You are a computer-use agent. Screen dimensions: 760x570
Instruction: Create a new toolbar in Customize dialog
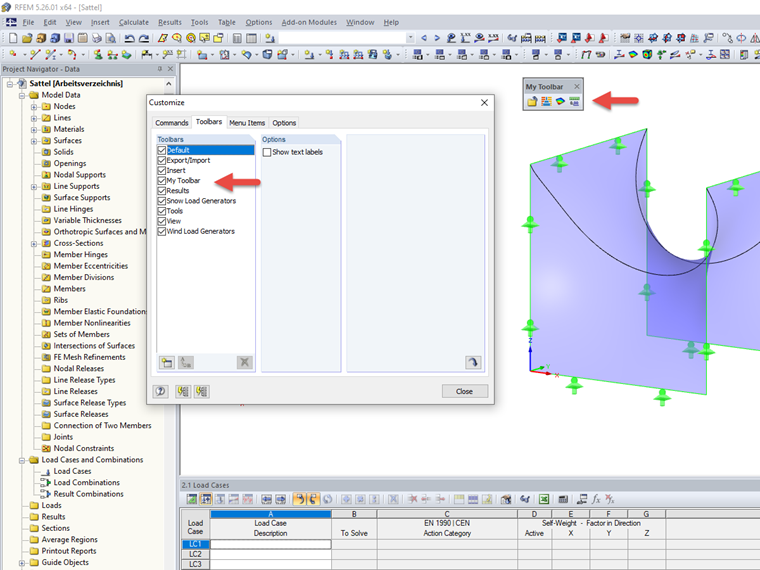coord(167,363)
